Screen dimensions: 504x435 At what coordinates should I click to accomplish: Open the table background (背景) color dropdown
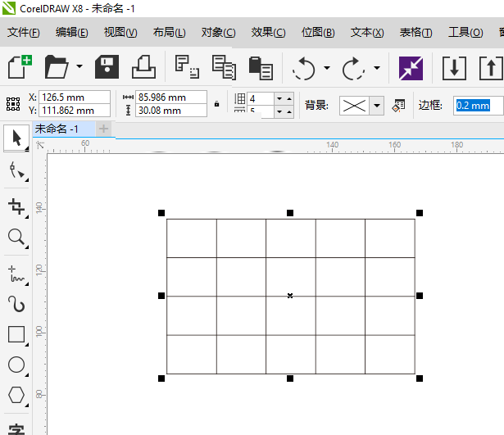click(376, 105)
